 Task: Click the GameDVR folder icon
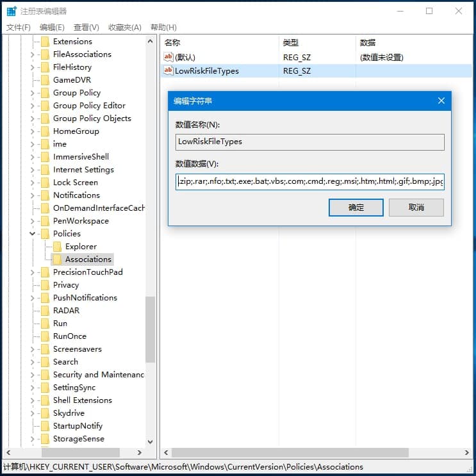point(45,80)
